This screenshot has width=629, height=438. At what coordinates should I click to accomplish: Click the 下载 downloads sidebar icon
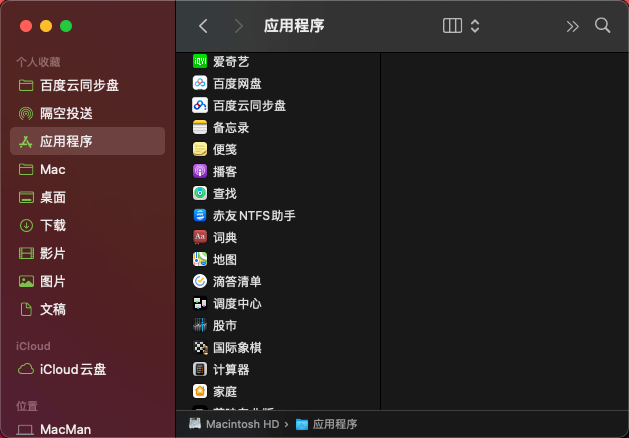(x=26, y=225)
